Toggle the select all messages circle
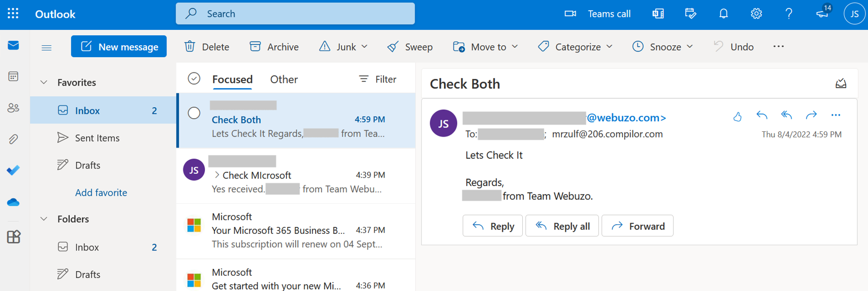 click(194, 79)
